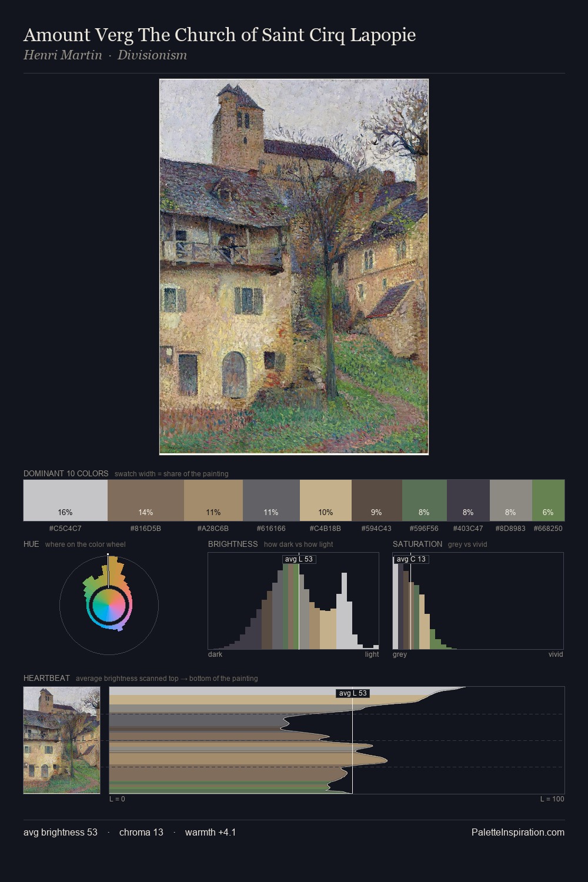
Task: Click the #C5C4C7 light grey swatch
Action: coord(65,500)
